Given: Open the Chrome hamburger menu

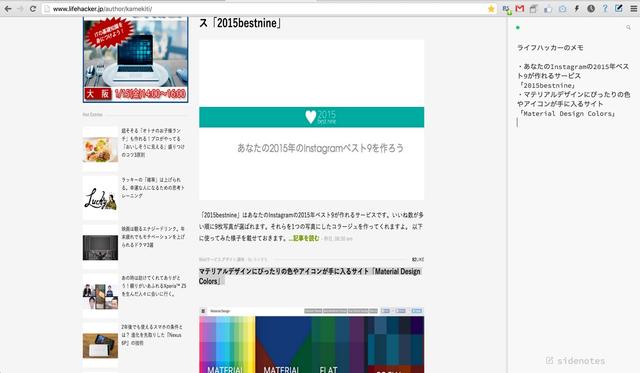Looking at the screenshot, I should pos(634,9).
